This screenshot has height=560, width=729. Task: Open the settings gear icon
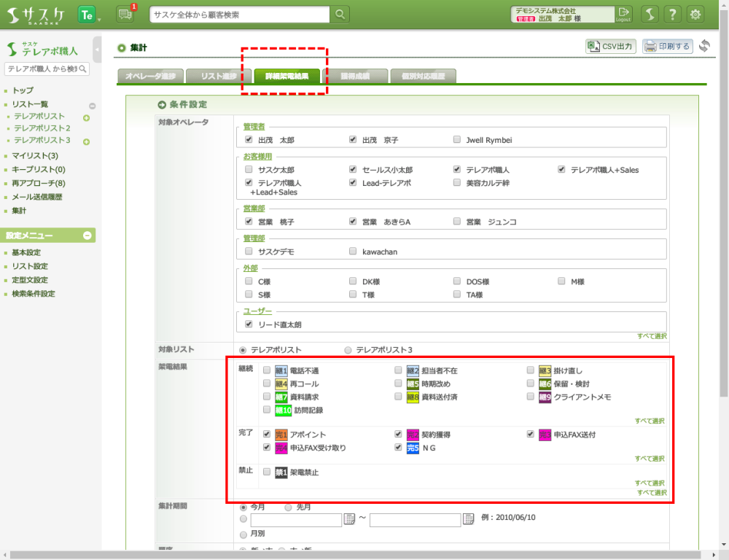[x=696, y=15]
